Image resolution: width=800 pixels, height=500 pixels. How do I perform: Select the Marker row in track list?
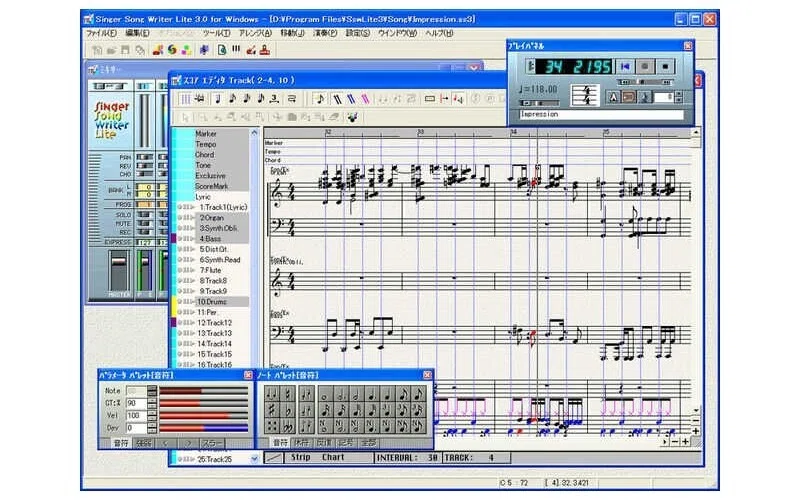[x=222, y=134]
